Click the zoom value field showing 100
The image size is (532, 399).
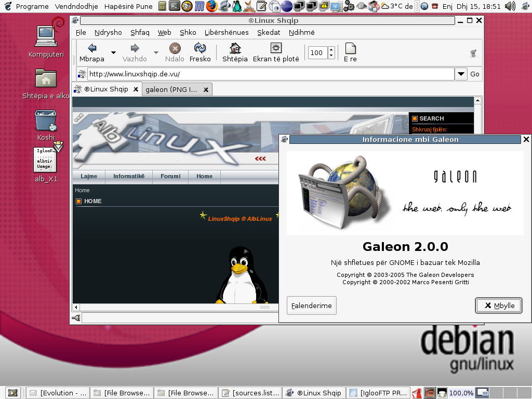[318, 52]
